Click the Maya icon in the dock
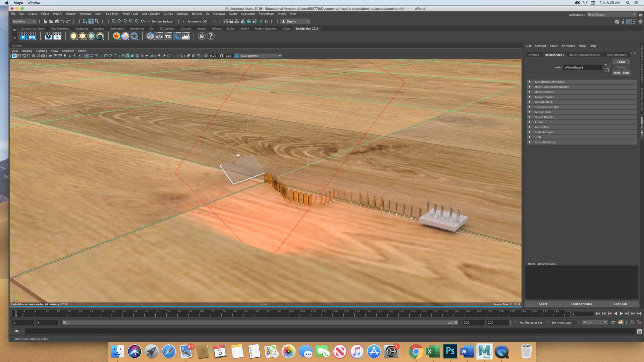 point(484,351)
